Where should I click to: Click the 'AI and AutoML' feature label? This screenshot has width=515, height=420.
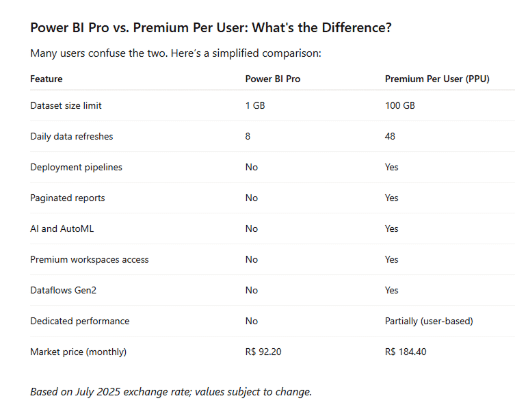point(62,228)
